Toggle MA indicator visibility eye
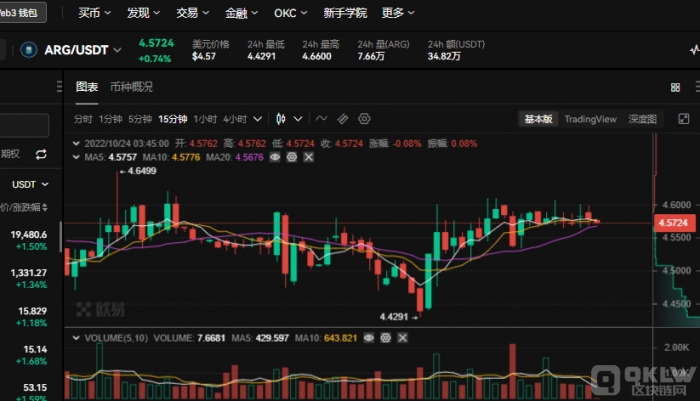The image size is (700, 401). [275, 157]
